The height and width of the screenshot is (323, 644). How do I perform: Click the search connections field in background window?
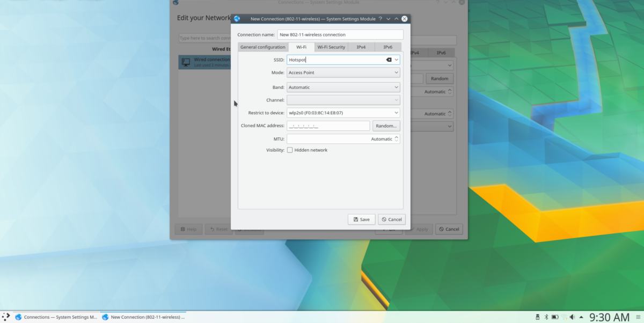click(x=205, y=39)
